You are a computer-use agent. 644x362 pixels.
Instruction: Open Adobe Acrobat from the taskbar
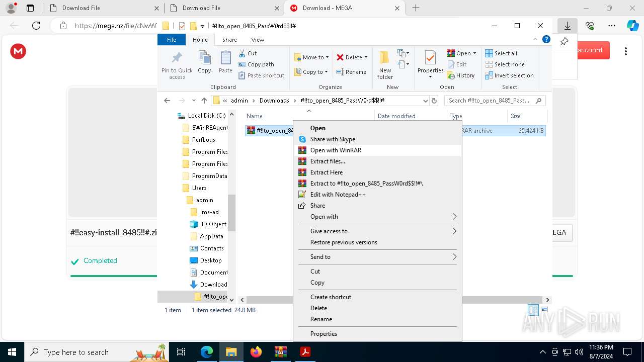coord(305,352)
